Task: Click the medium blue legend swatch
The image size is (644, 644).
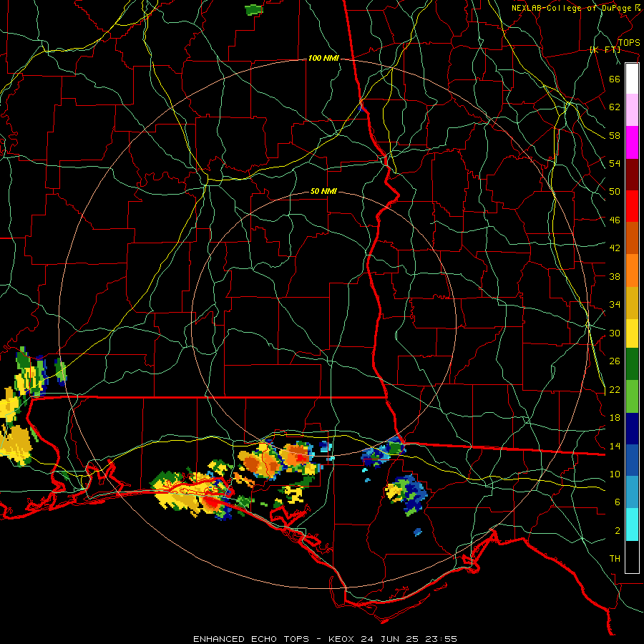Action: tap(632, 460)
